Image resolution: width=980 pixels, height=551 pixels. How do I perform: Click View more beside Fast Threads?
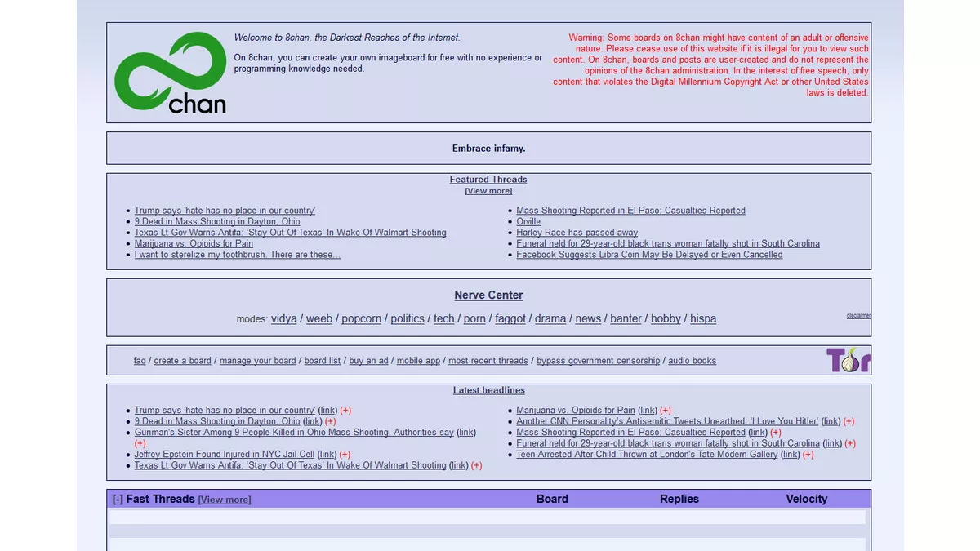tap(225, 500)
